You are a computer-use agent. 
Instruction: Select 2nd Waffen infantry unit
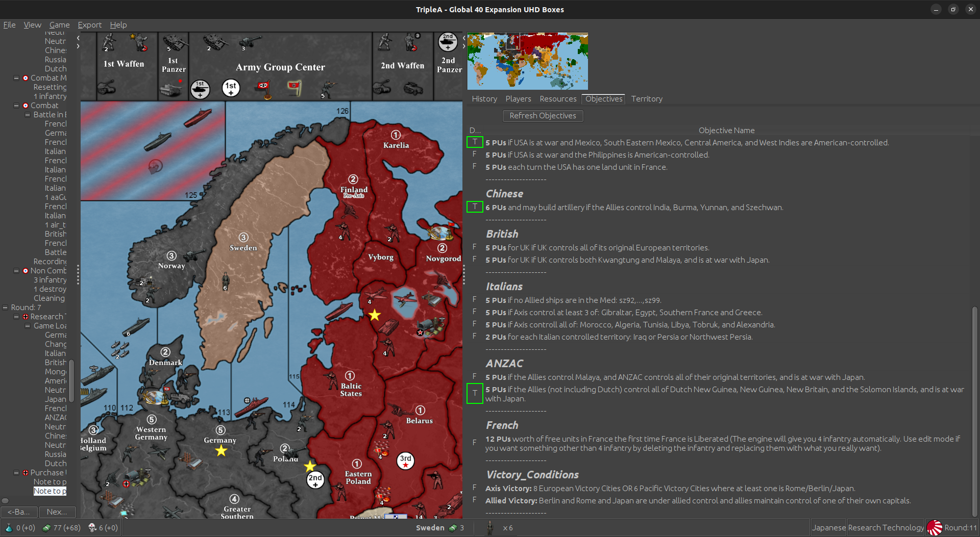[x=385, y=42]
